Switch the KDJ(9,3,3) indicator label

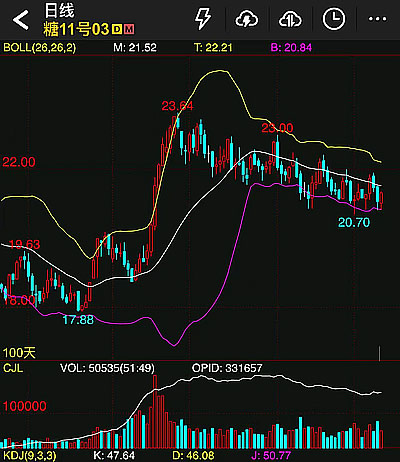pyautogui.click(x=30, y=455)
